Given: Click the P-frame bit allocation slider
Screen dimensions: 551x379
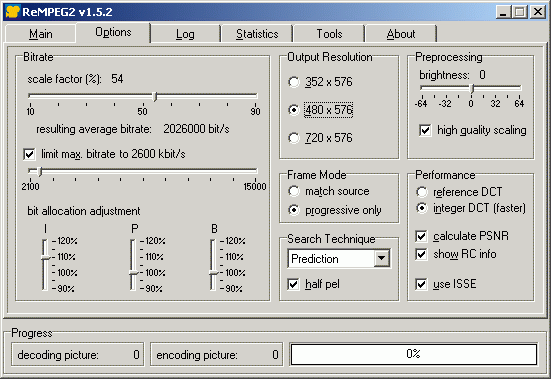Looking at the screenshot, I should 133,273.
